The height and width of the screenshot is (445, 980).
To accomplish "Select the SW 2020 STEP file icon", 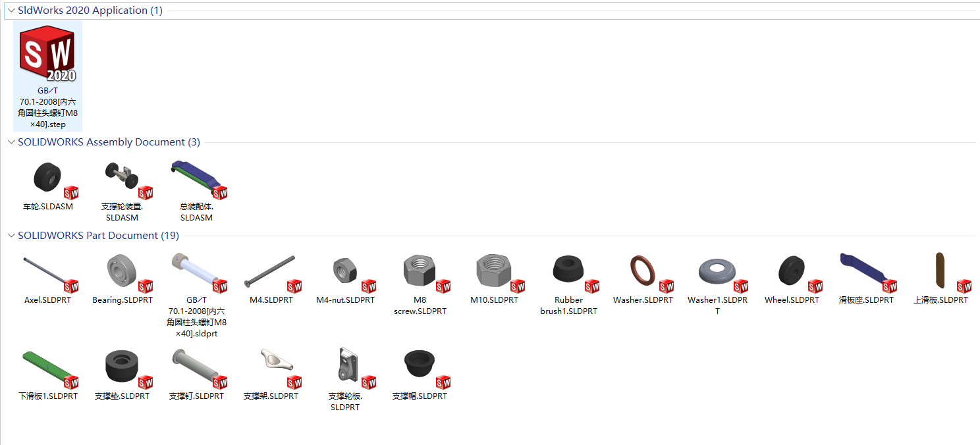I will click(x=47, y=53).
